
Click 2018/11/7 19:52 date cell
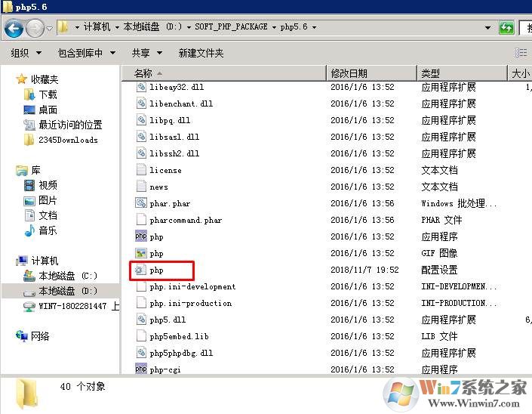(x=364, y=270)
